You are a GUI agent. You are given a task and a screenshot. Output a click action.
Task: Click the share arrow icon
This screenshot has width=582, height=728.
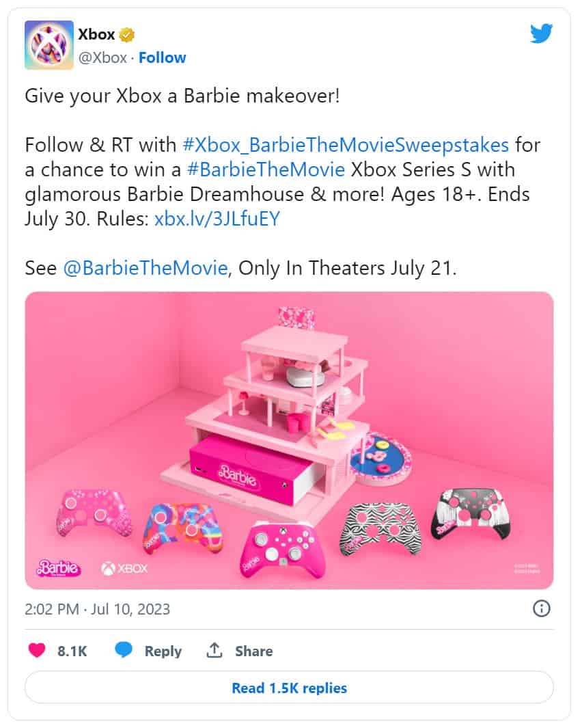tap(215, 651)
